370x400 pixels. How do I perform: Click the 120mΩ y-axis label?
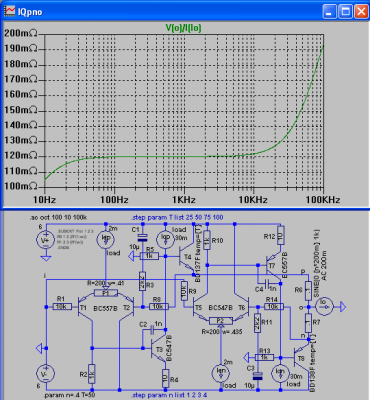pos(21,155)
